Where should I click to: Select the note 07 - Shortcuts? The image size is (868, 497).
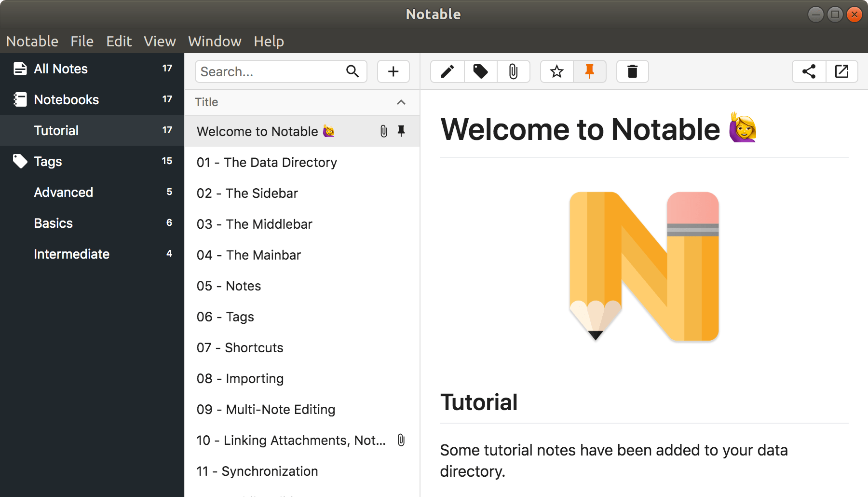point(240,347)
